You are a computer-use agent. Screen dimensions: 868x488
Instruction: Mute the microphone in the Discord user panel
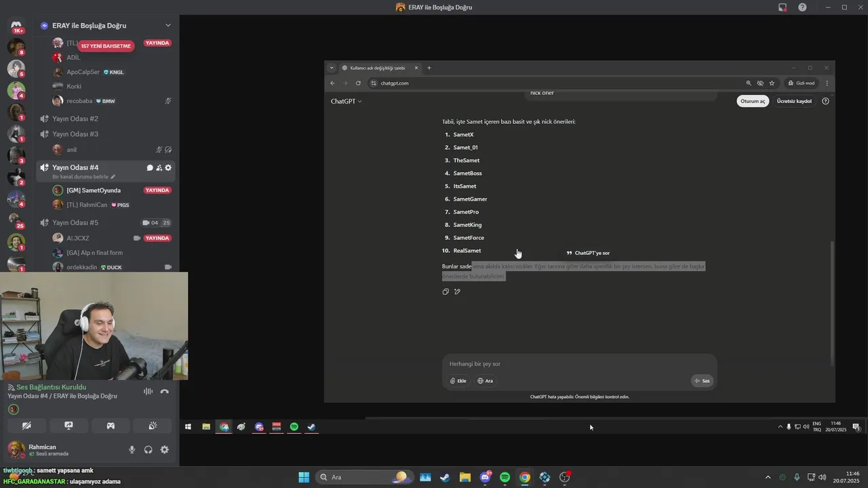coord(132,449)
